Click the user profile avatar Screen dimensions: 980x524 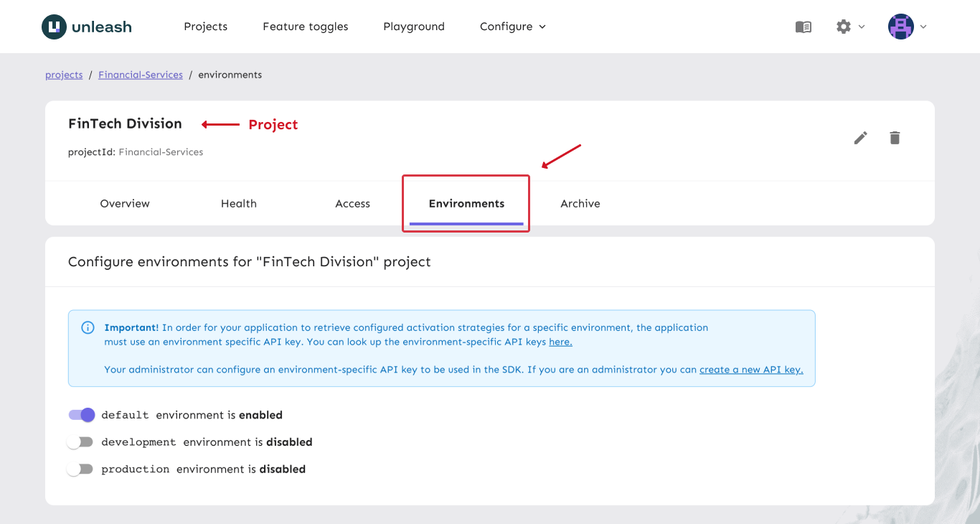[900, 27]
